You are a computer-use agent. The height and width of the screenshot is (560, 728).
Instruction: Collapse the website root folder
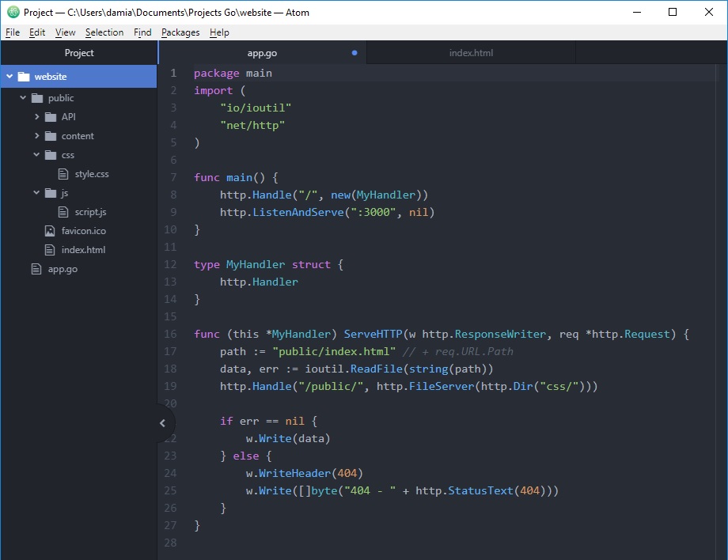pos(9,77)
